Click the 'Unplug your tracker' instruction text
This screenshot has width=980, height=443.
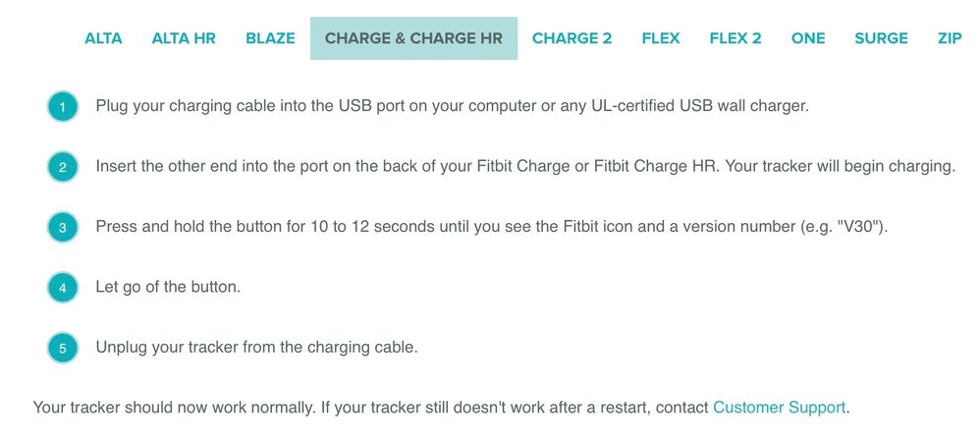(x=256, y=348)
